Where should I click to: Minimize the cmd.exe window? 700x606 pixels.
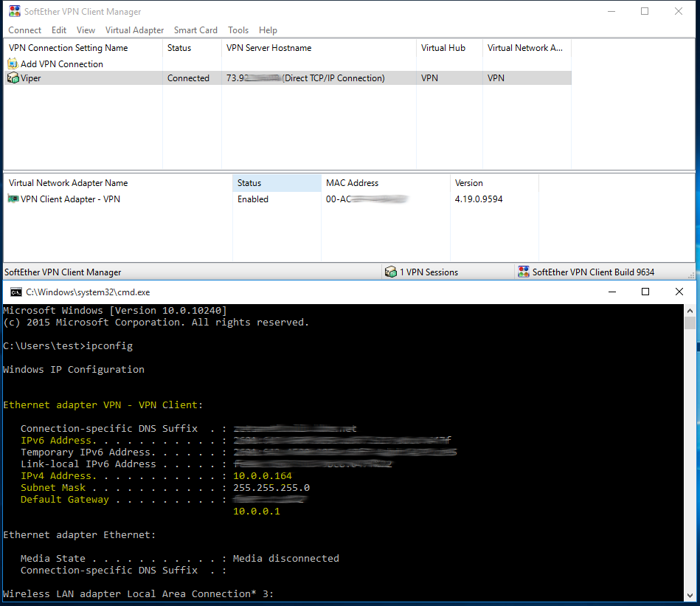click(x=612, y=292)
